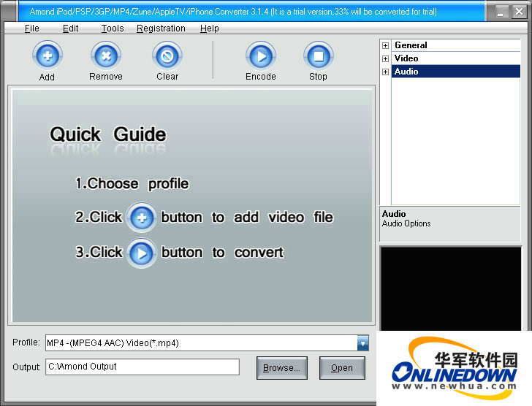532x406 pixels.
Task: Click the Output path input field
Action: point(142,367)
